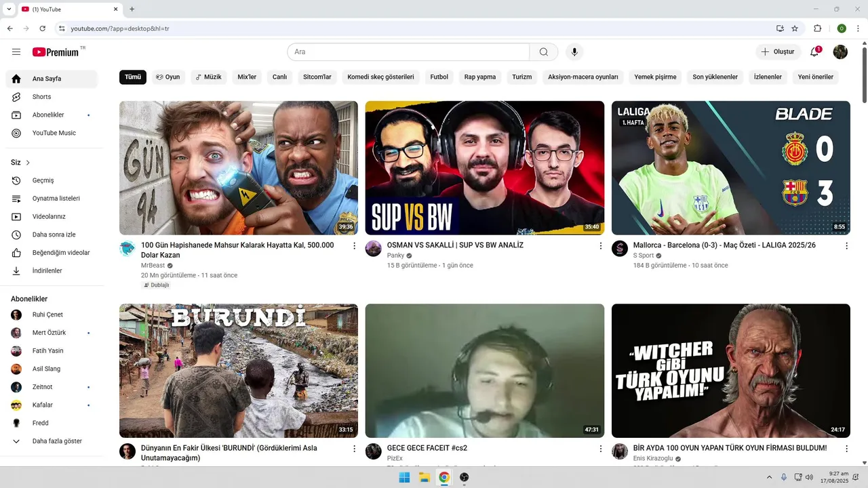The image size is (868, 488).
Task: Open Panky channel name link
Action: pyautogui.click(x=395, y=256)
